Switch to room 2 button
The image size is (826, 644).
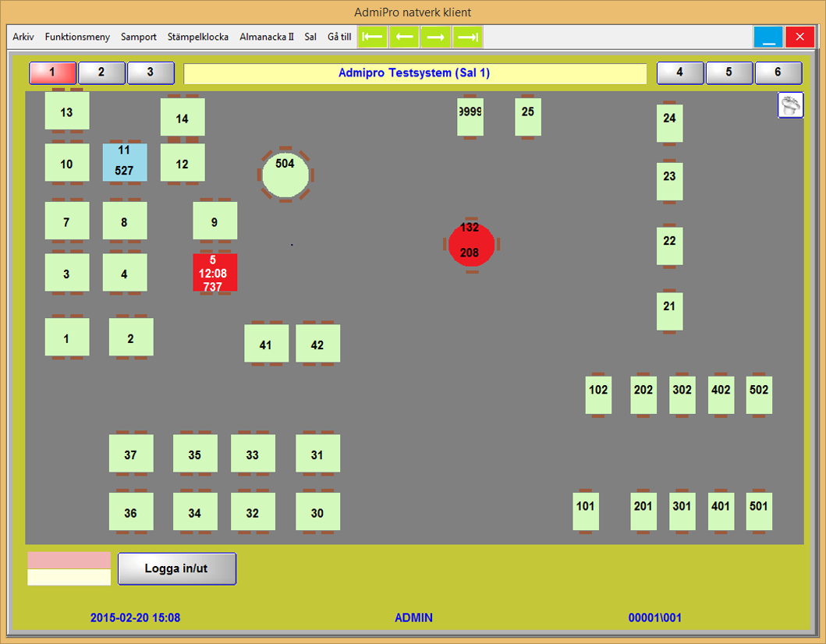coord(101,73)
